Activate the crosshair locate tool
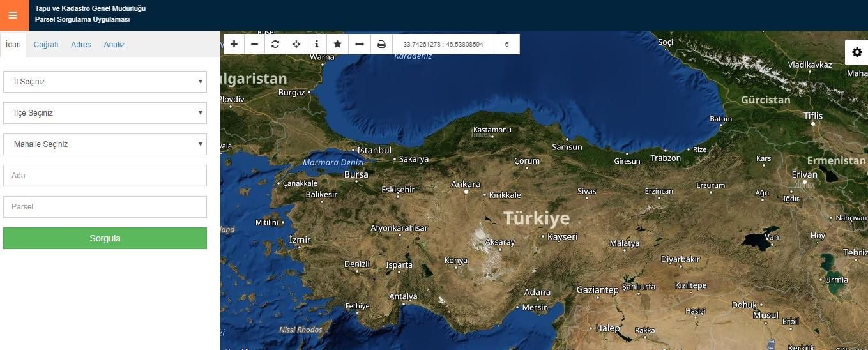868x350 pixels. pos(296,44)
